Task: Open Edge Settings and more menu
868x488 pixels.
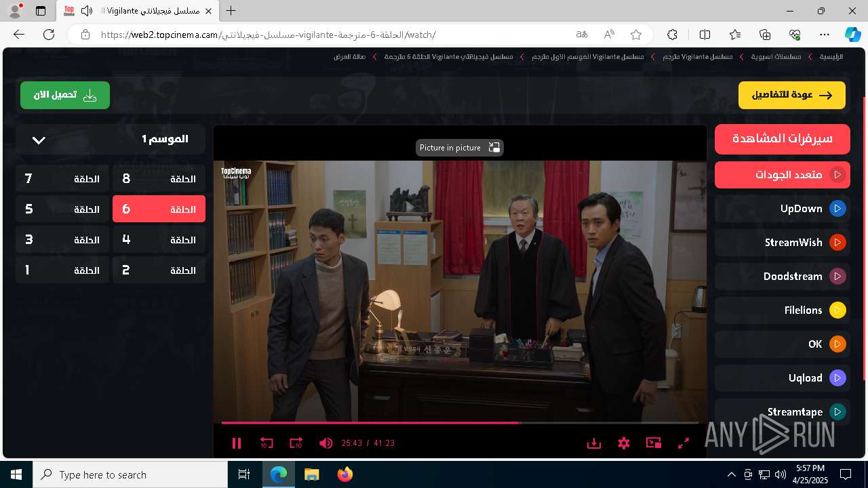Action: [825, 35]
